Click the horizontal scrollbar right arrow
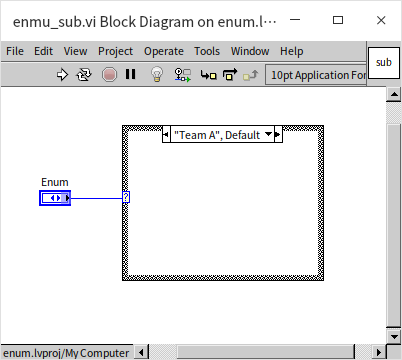402x360 pixels. pos(379,352)
